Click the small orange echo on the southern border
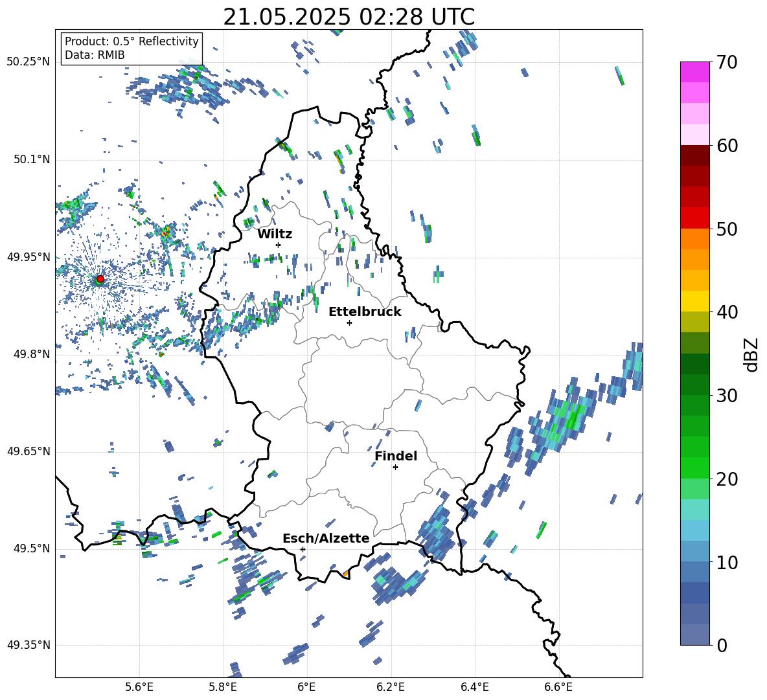This screenshot has height=700, width=767. coord(346,573)
